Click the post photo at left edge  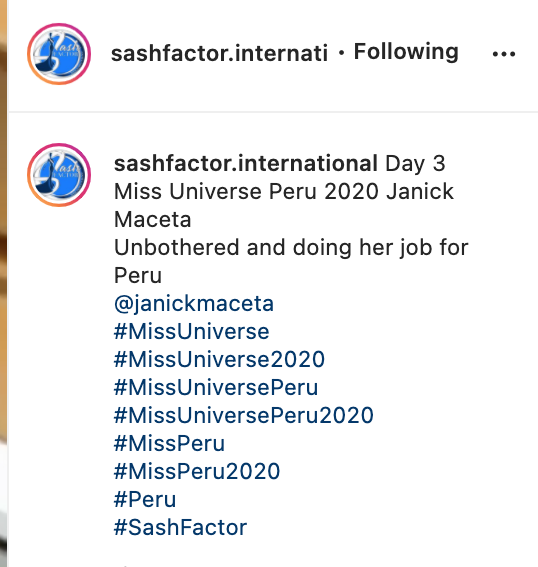pyautogui.click(x=3, y=284)
